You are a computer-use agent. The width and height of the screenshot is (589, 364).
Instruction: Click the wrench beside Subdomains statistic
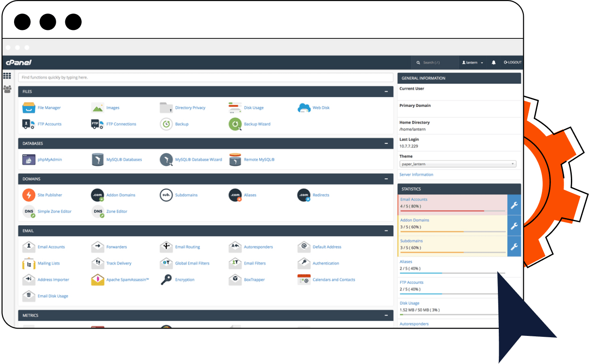coord(514,247)
